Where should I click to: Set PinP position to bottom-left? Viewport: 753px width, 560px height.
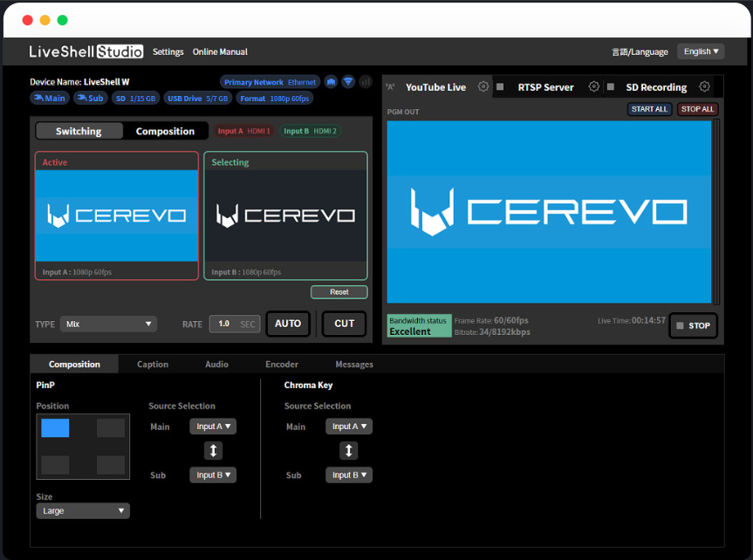(55, 465)
